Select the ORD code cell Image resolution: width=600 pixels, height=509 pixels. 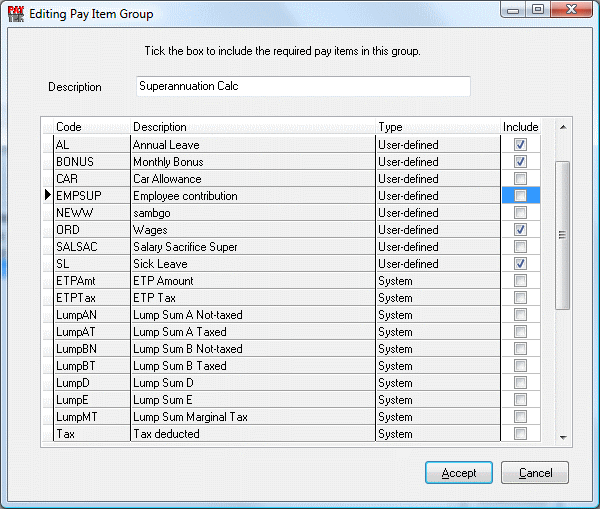[x=92, y=230]
